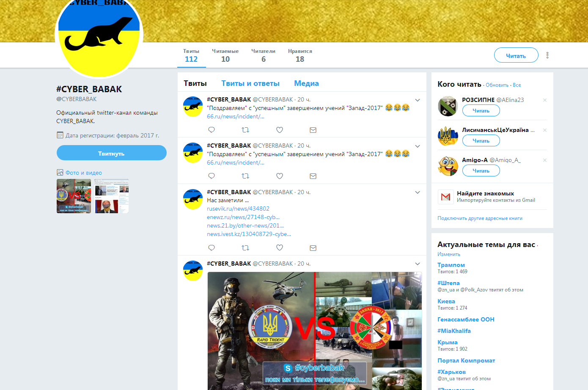Expand options chevron on the image tweet
This screenshot has width=588, height=390.
point(417,264)
